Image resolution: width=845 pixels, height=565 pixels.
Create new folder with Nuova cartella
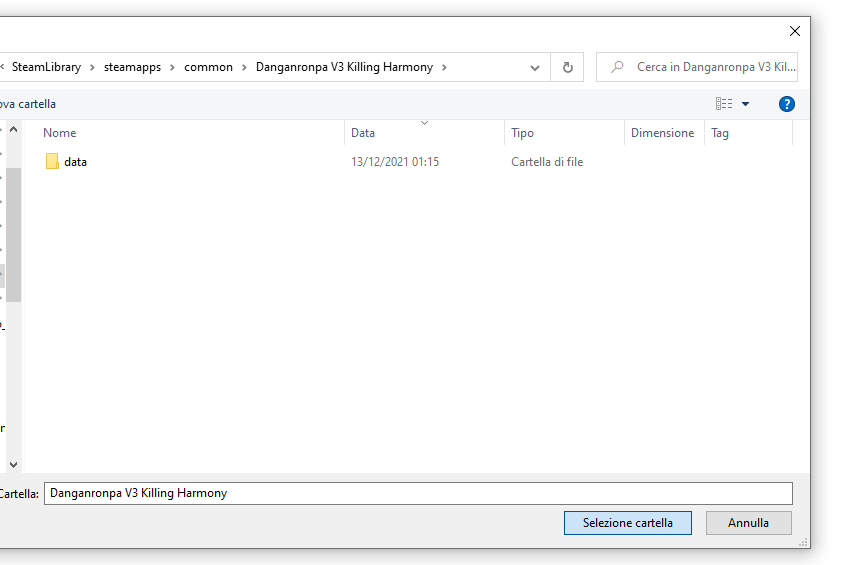27,104
